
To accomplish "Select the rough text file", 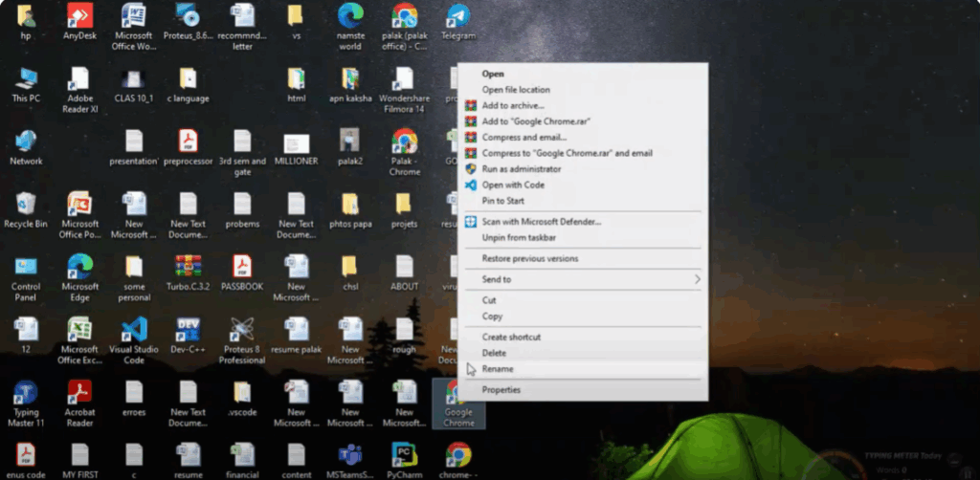I will click(405, 336).
